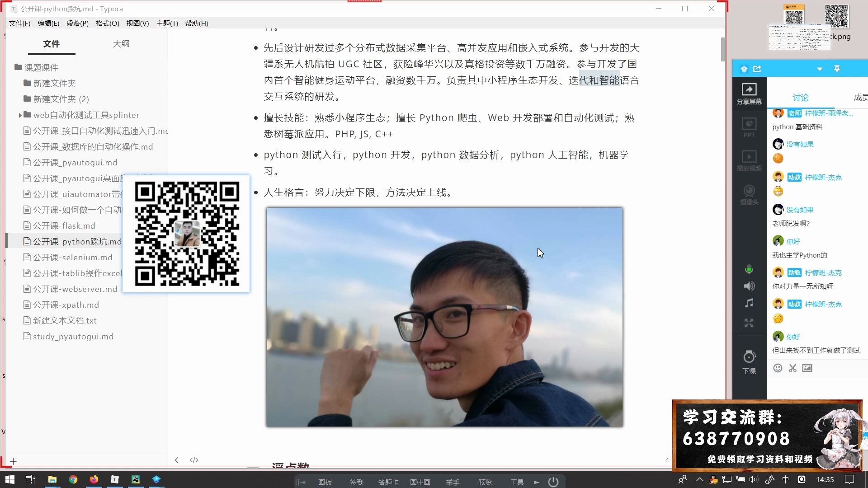The image size is (868, 488).
Task: Open the emoji picker in the chat input
Action: pyautogui.click(x=778, y=368)
